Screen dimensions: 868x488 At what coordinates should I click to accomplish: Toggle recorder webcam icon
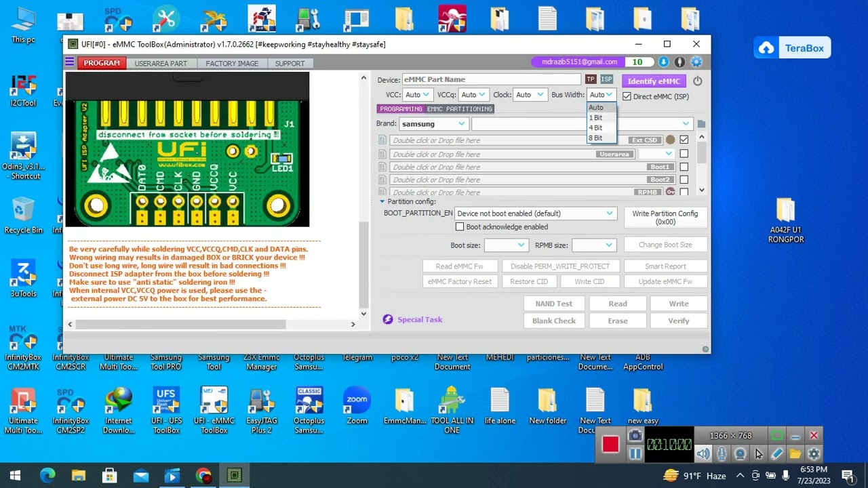[740, 454]
